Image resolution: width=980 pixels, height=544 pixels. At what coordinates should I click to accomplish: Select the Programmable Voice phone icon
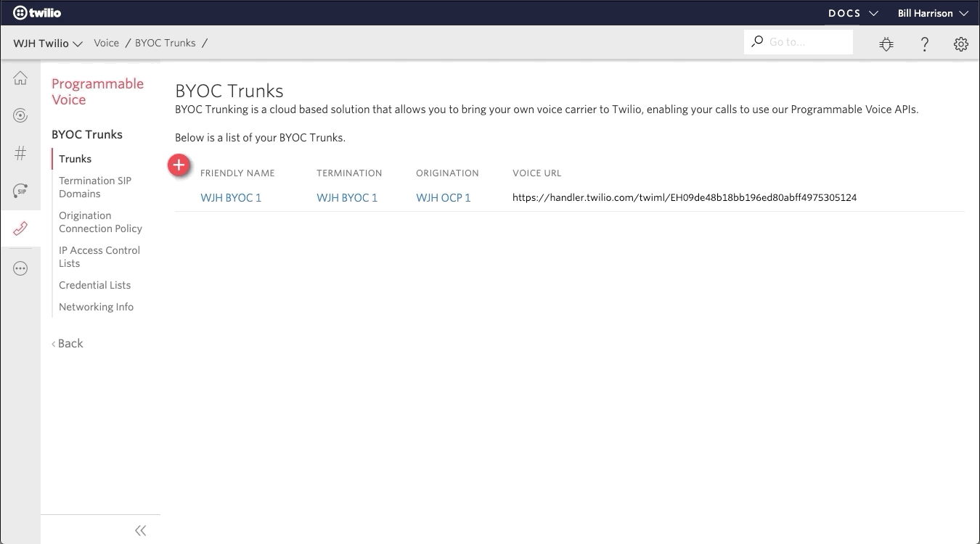(20, 229)
